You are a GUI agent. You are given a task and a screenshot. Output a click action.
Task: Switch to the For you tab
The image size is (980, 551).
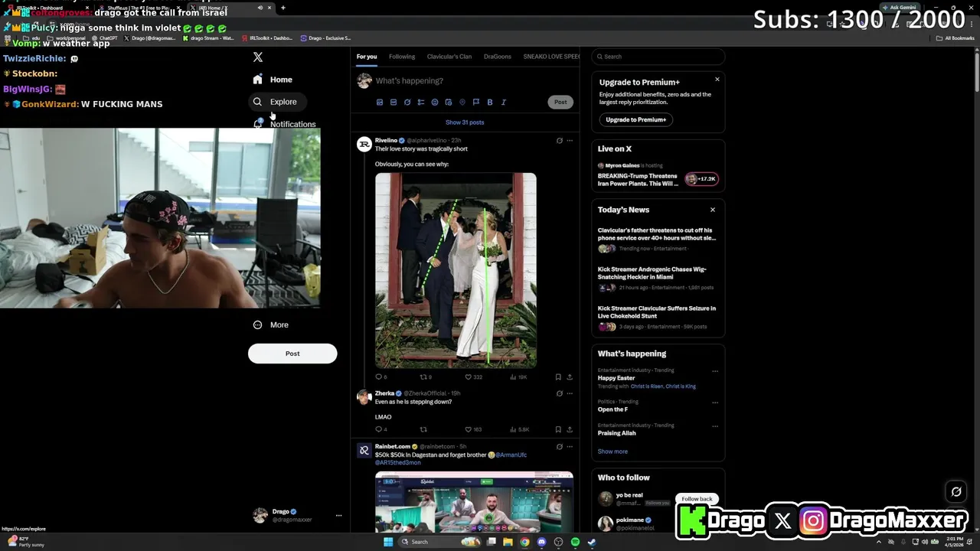[x=367, y=57]
